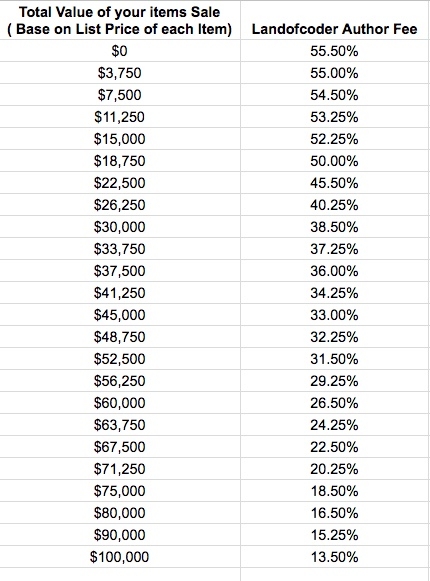This screenshot has width=430, height=581.
Task: Click the $11,250 value cell
Action: (x=120, y=117)
